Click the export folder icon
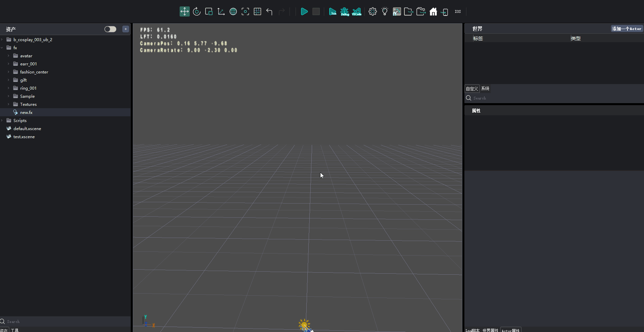Viewport: 644px width, 332px height. click(409, 12)
